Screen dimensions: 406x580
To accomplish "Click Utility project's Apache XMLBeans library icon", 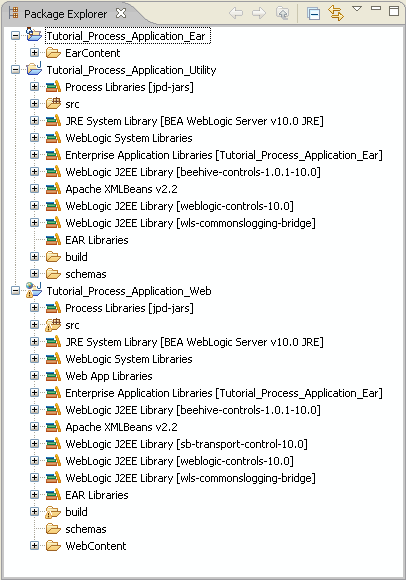I will tap(53, 189).
